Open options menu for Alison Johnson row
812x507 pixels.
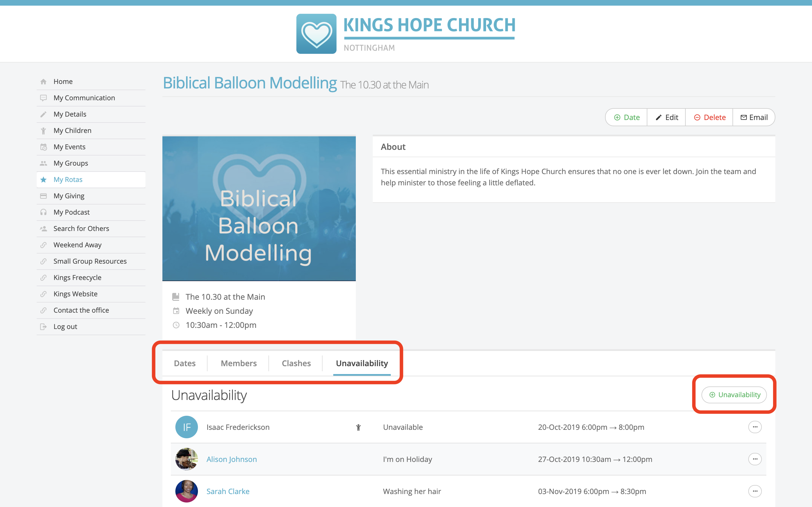tap(754, 459)
